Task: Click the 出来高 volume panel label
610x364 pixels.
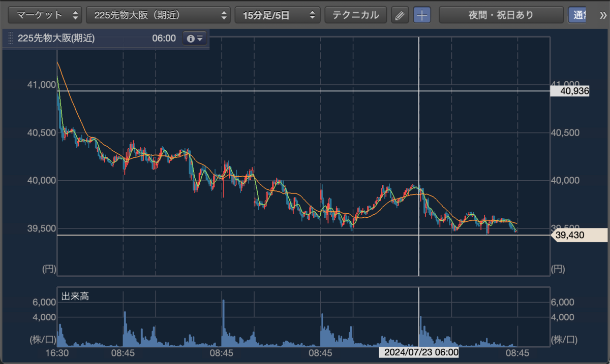Action: (x=75, y=296)
